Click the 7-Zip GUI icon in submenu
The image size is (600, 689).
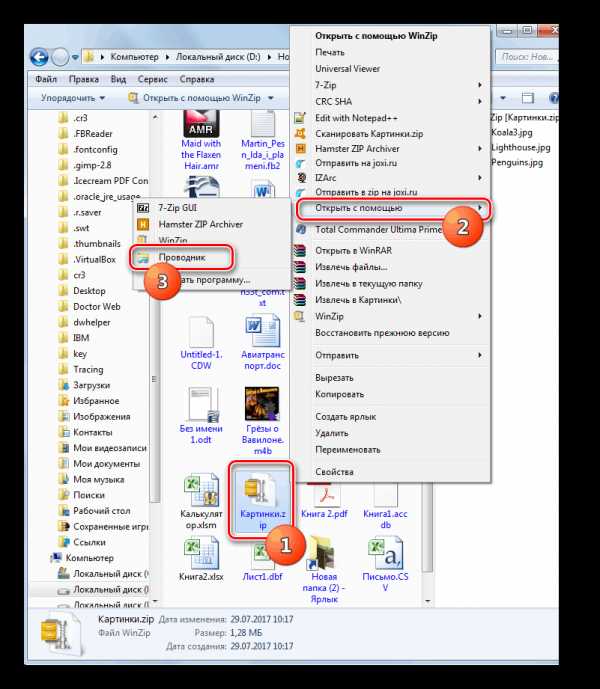point(143,208)
